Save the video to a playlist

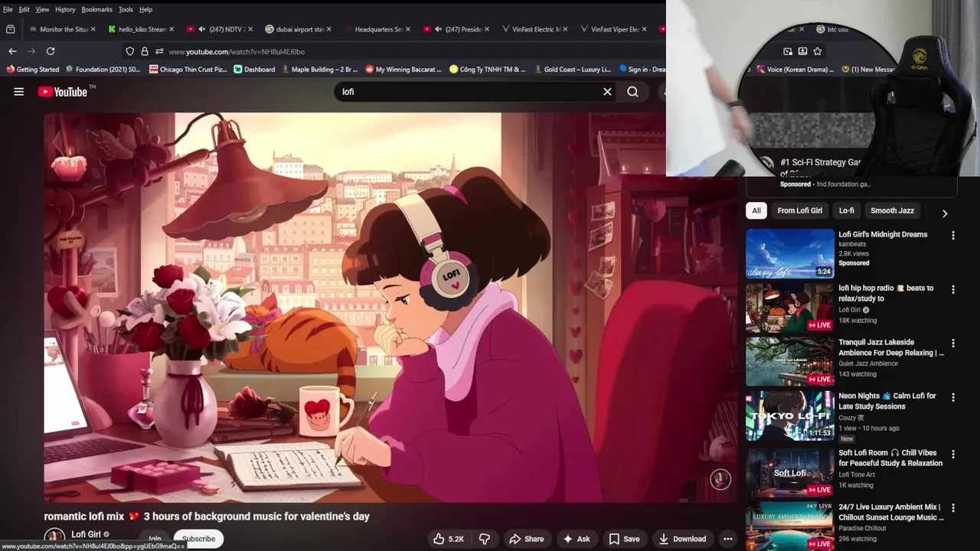(624, 539)
